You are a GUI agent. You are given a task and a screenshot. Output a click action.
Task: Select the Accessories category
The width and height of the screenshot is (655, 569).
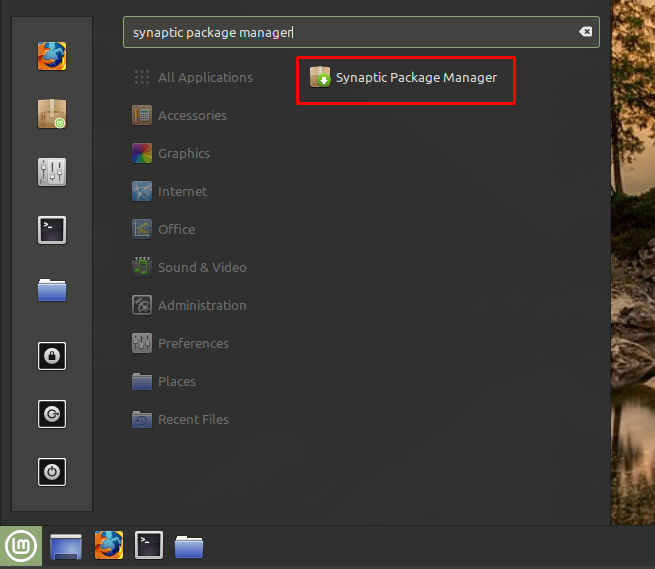180,115
